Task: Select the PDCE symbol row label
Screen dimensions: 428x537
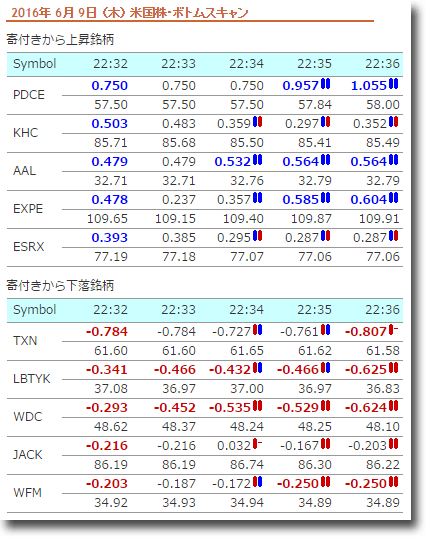Action: (29, 95)
